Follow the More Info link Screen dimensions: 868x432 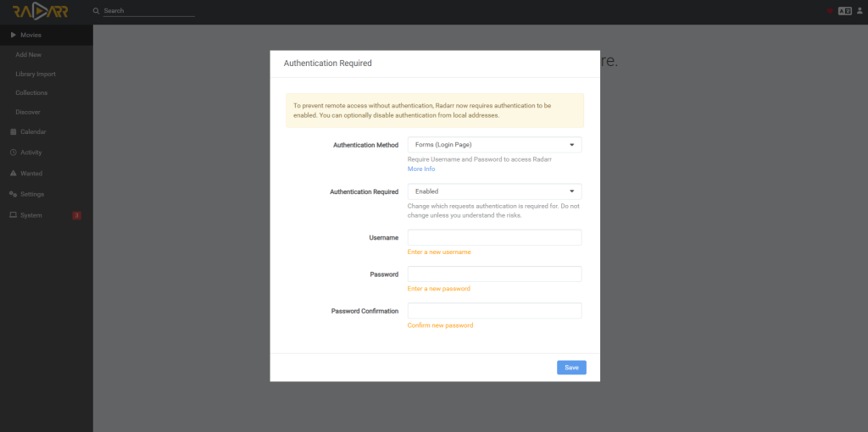pyautogui.click(x=421, y=169)
